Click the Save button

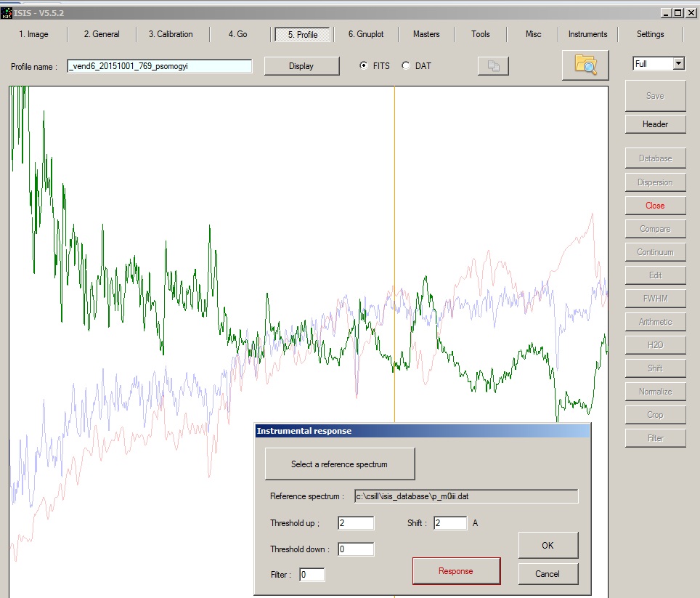point(656,96)
